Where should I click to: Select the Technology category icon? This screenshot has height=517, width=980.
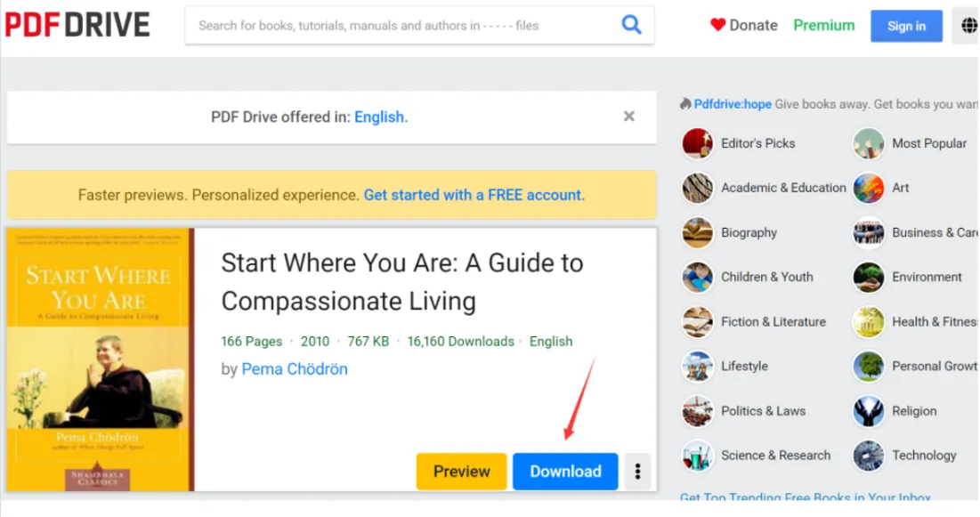(x=868, y=456)
